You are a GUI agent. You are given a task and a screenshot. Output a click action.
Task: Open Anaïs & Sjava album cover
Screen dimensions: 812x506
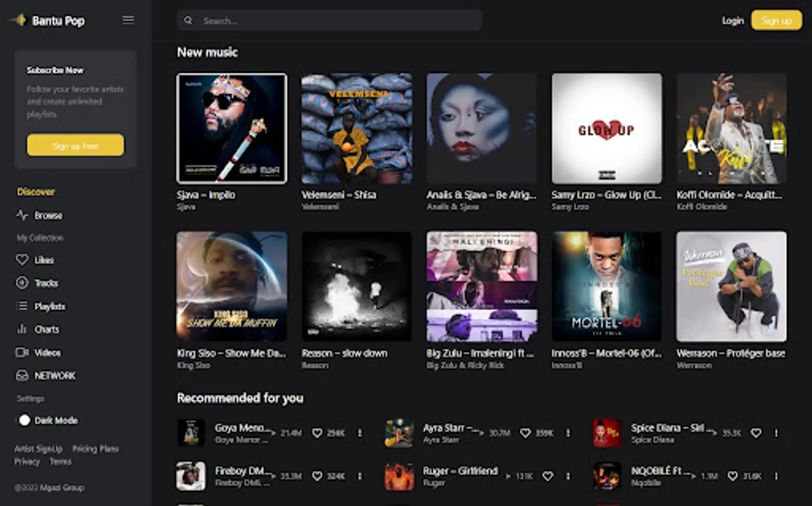pos(482,128)
